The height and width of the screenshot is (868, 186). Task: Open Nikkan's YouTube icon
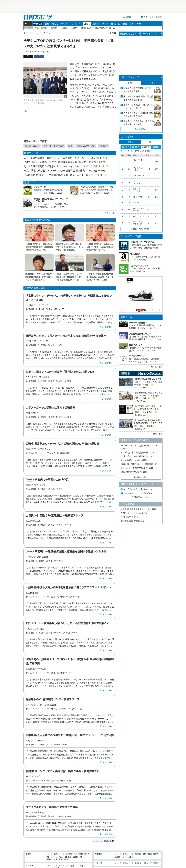point(142,493)
